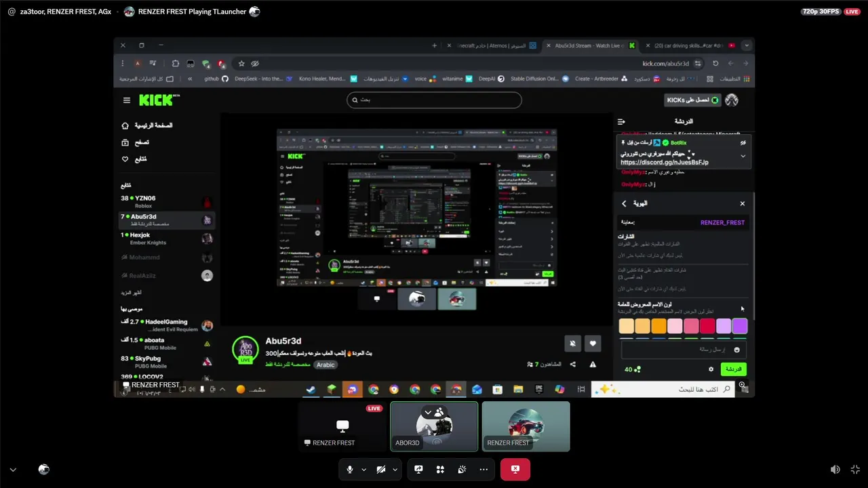Open chat settings gear icon

[x=711, y=369]
